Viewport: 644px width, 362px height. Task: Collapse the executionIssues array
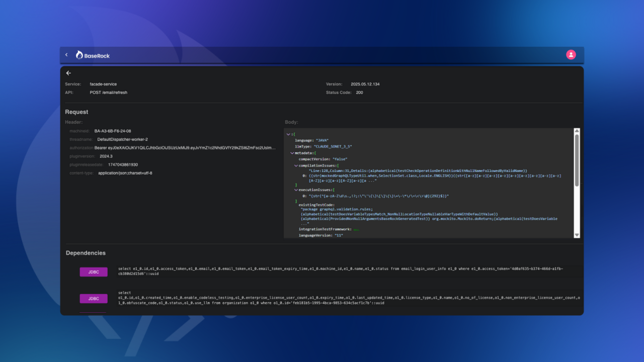(x=296, y=190)
